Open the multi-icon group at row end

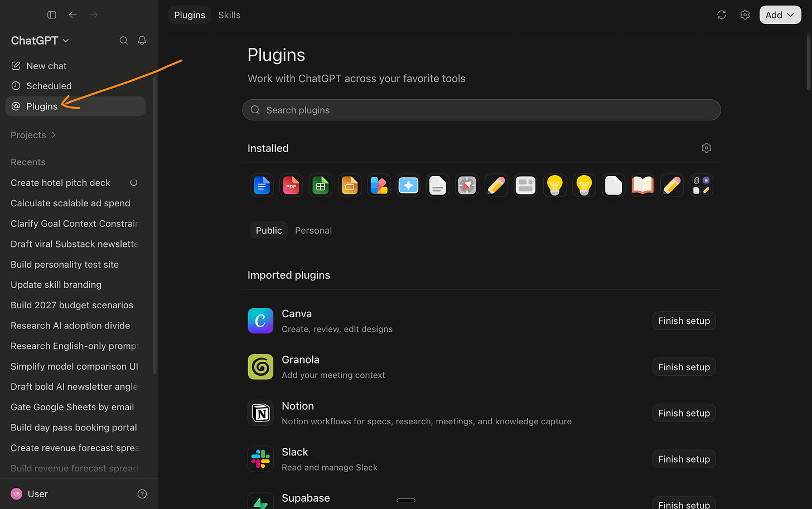click(x=701, y=185)
